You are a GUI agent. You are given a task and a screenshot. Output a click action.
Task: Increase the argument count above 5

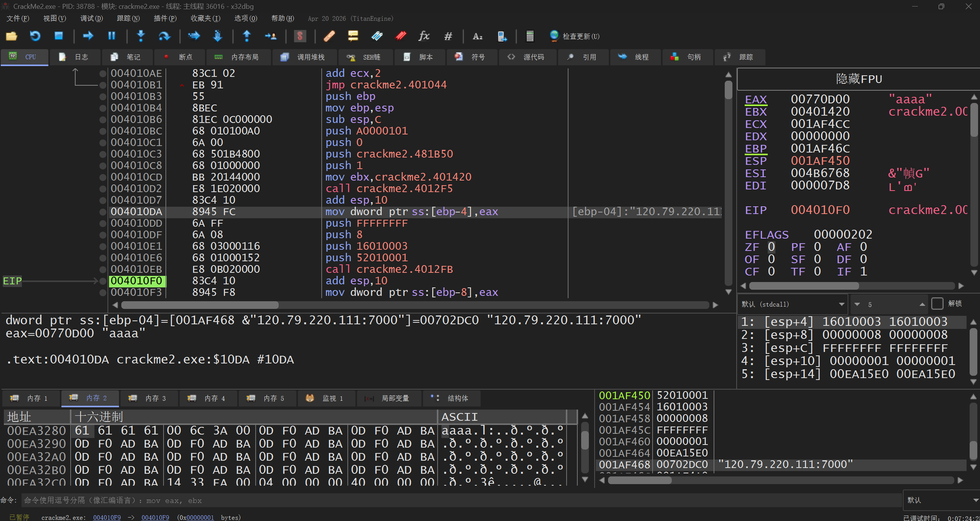coord(922,304)
